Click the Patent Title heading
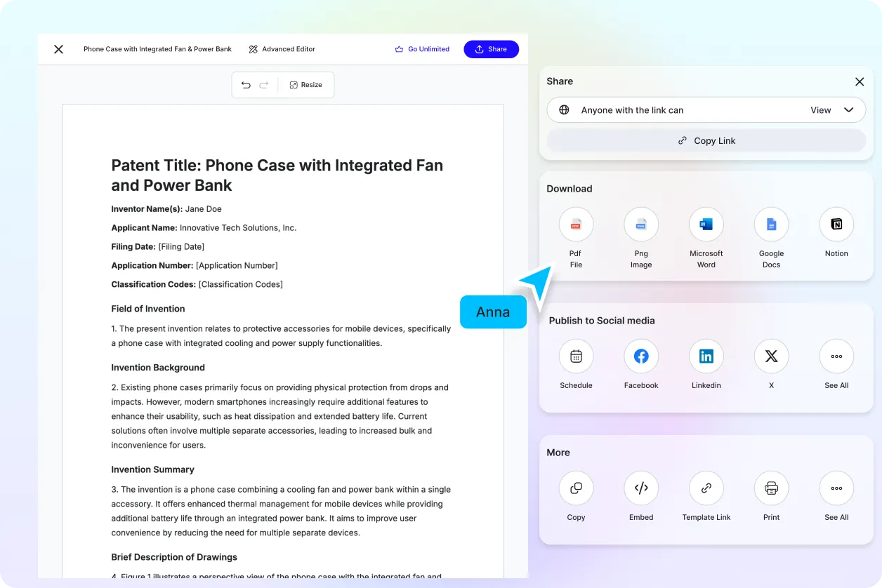The height and width of the screenshot is (588, 882). coord(277,175)
